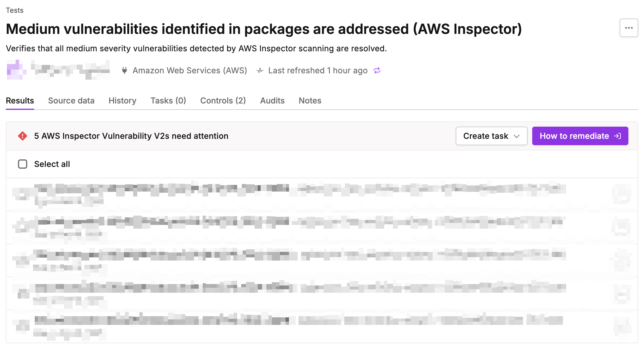Screen dimensions: 644x353
Task: Open the Notes tab
Action: pyautogui.click(x=310, y=101)
